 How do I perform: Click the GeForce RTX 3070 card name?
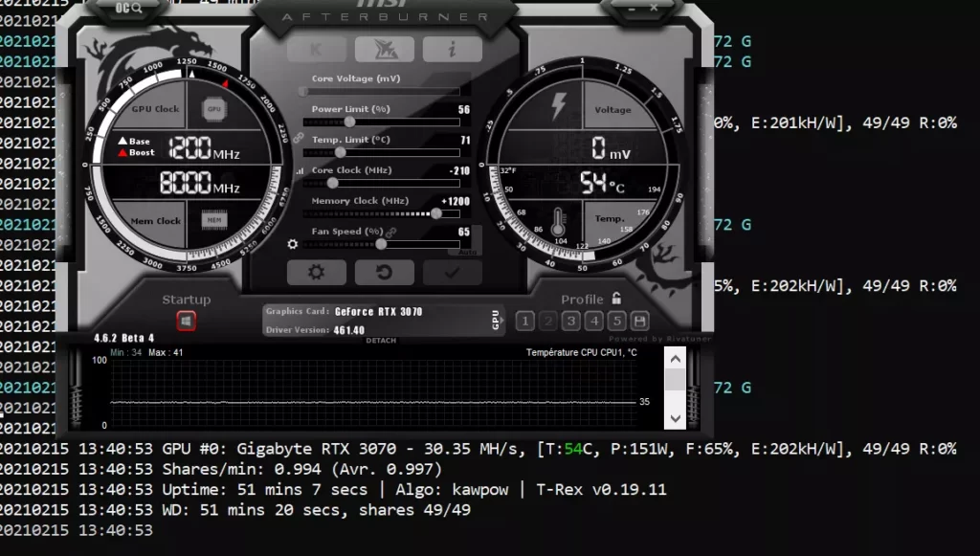click(x=378, y=312)
